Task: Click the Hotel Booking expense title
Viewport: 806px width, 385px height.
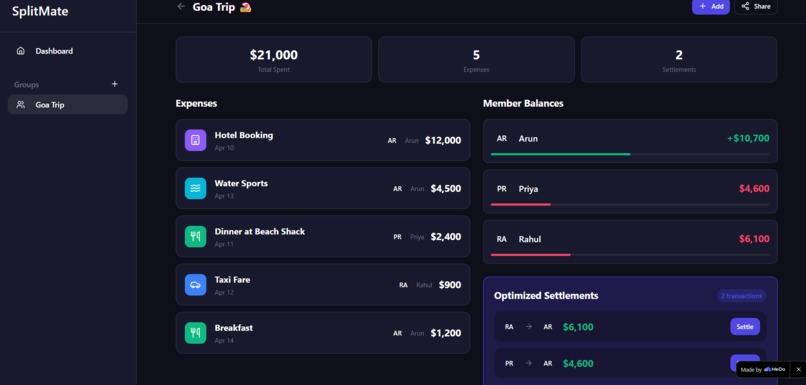Action: point(244,135)
